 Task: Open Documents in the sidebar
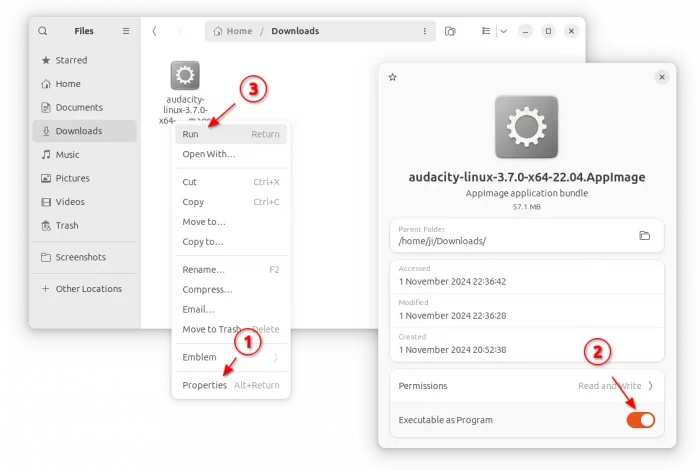tap(84, 107)
